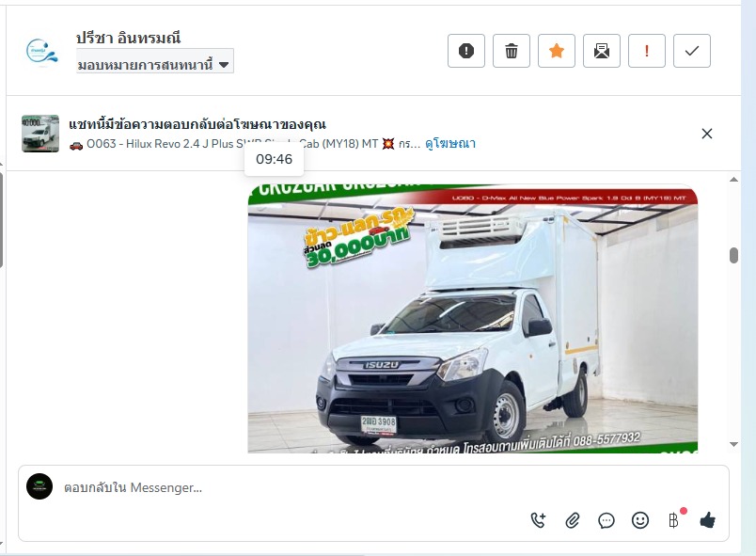Dismiss the ad reply banner
This screenshot has width=756, height=556.
tap(707, 134)
